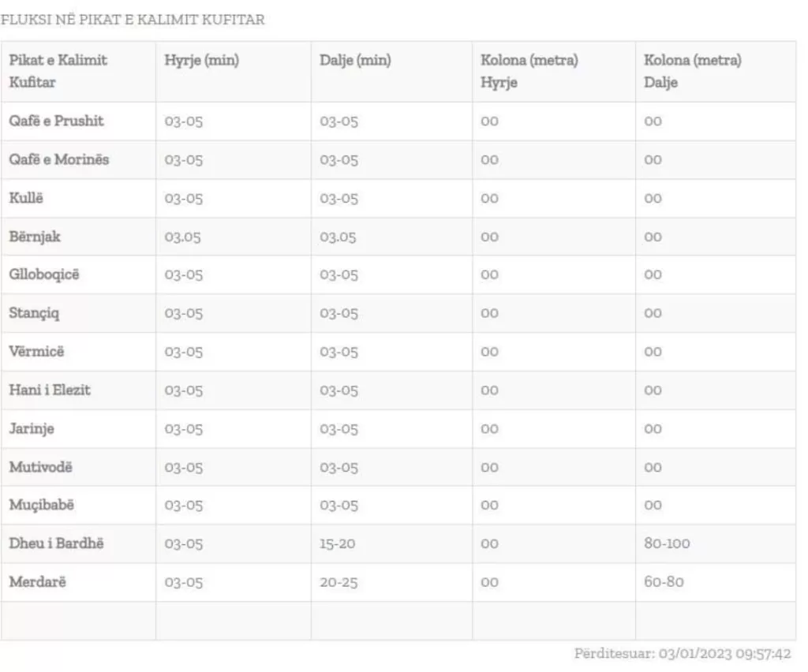Select the Qafë e Prushit row name

point(56,121)
